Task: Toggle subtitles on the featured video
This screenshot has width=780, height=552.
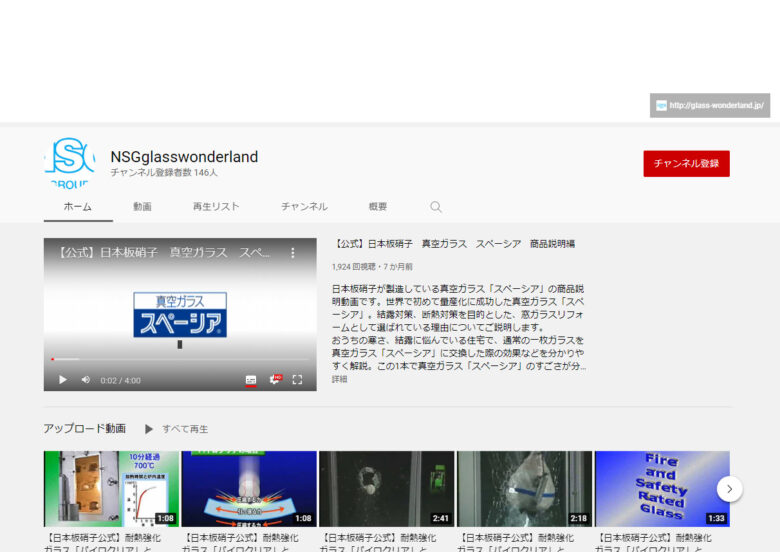Action: point(251,380)
